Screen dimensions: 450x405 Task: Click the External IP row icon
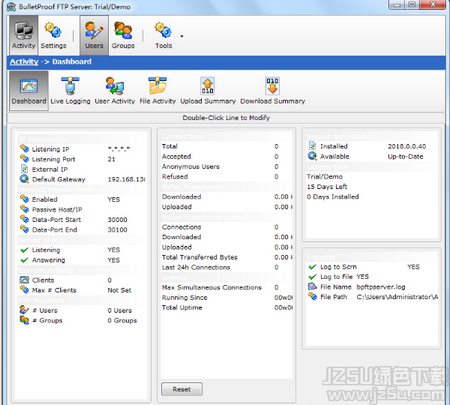(x=24, y=169)
